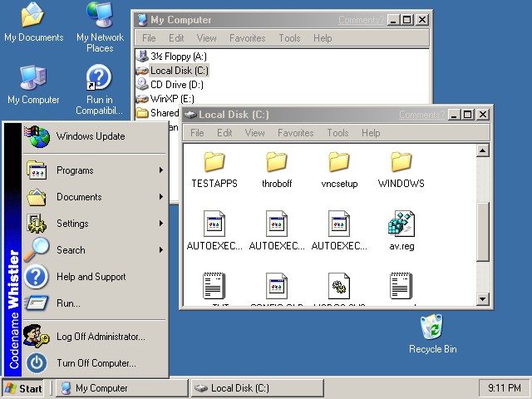Click the Turn Off Computer power icon

pos(37,363)
